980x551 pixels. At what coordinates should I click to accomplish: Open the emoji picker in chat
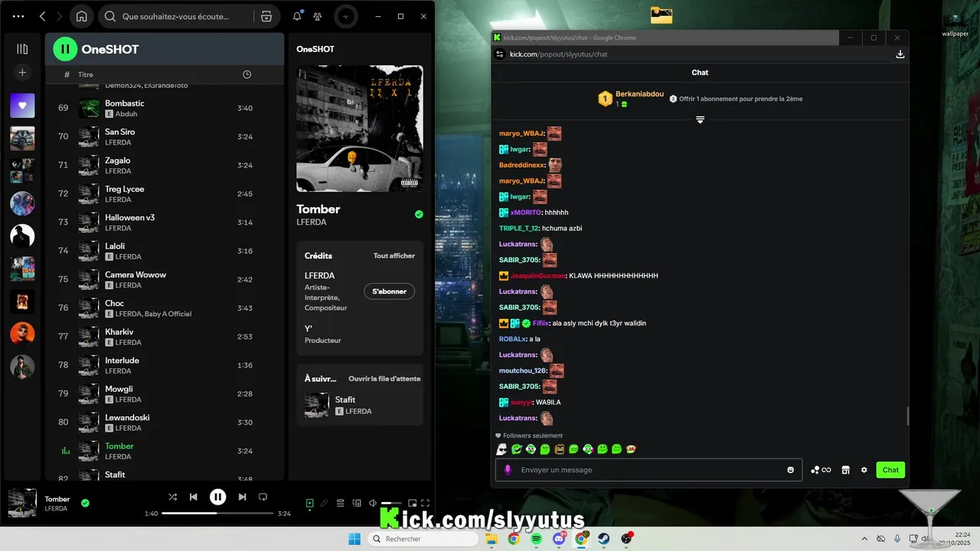tap(791, 470)
